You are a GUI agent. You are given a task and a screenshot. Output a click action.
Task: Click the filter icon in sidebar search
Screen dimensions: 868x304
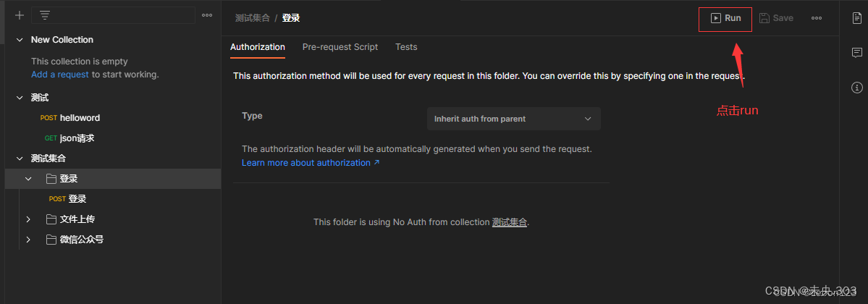pos(45,15)
